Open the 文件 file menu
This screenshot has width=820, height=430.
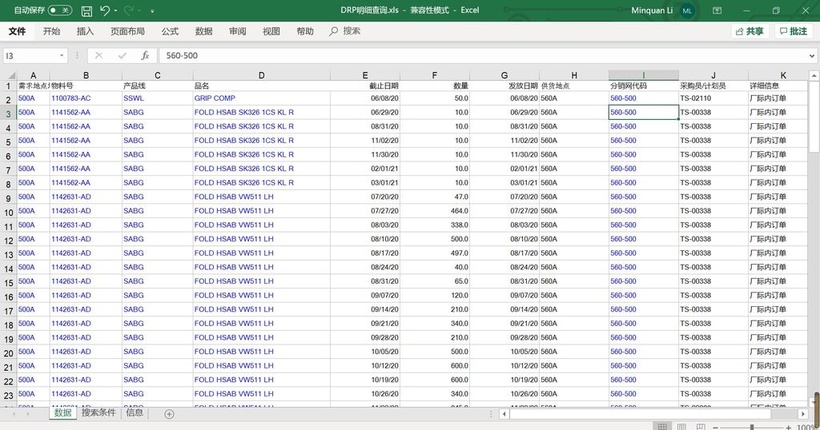(x=17, y=31)
